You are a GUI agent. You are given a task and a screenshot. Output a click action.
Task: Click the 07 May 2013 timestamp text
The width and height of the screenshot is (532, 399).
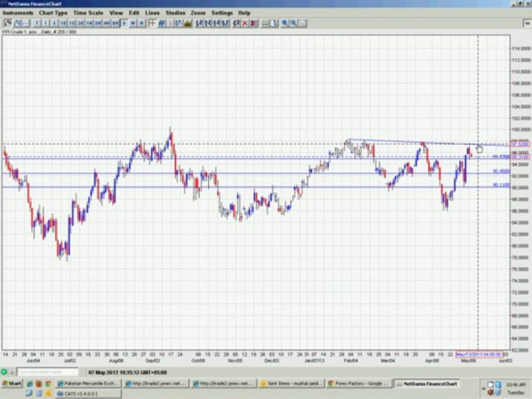pos(127,372)
